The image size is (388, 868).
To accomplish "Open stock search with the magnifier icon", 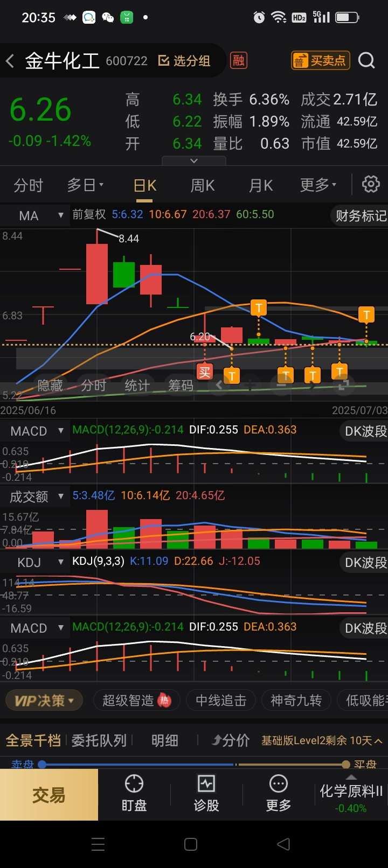I will 366,60.
